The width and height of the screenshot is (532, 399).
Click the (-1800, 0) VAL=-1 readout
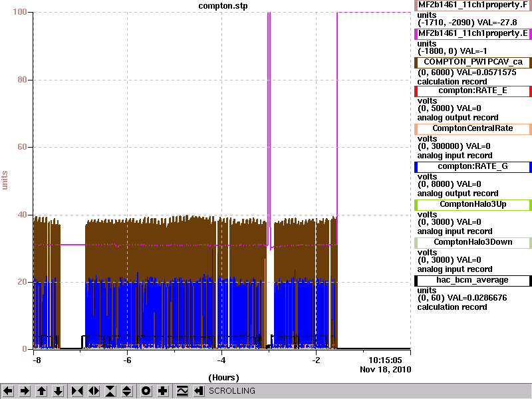pyautogui.click(x=452, y=51)
